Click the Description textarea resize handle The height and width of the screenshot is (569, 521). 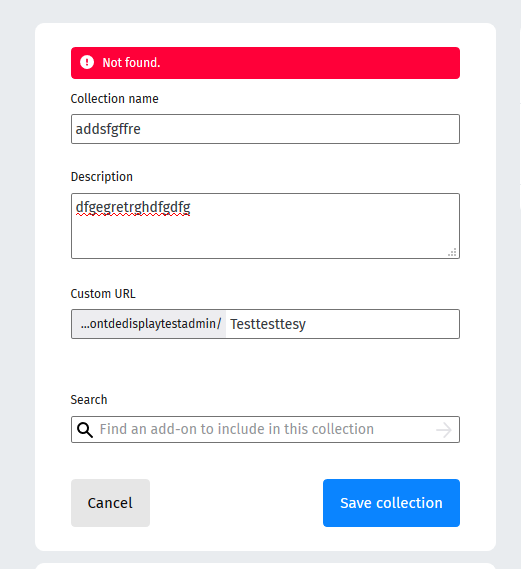[452, 252]
